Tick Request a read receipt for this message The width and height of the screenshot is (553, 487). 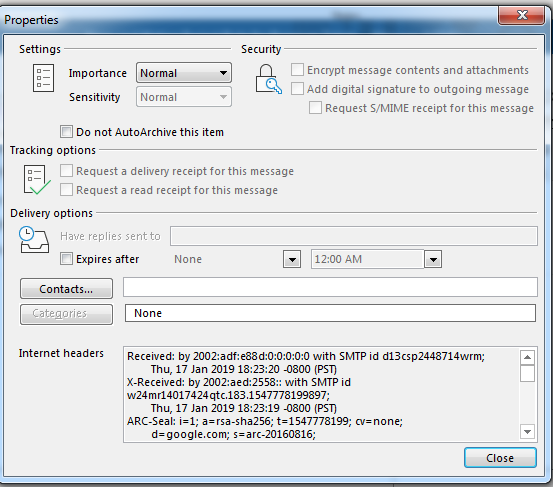[66, 190]
